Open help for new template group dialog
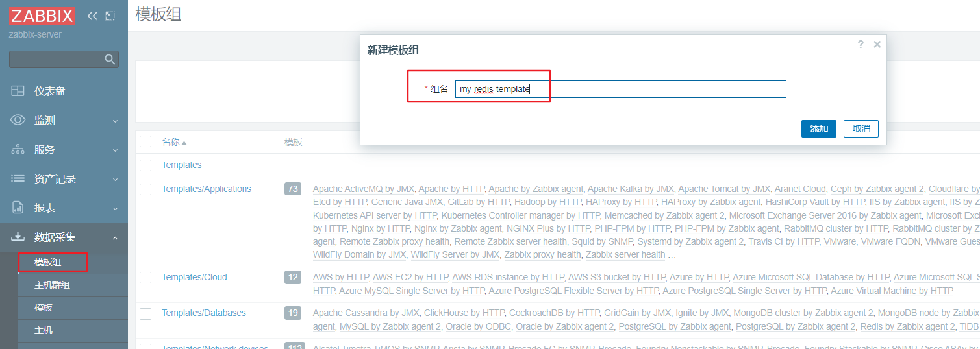The image size is (980, 349). click(x=861, y=44)
